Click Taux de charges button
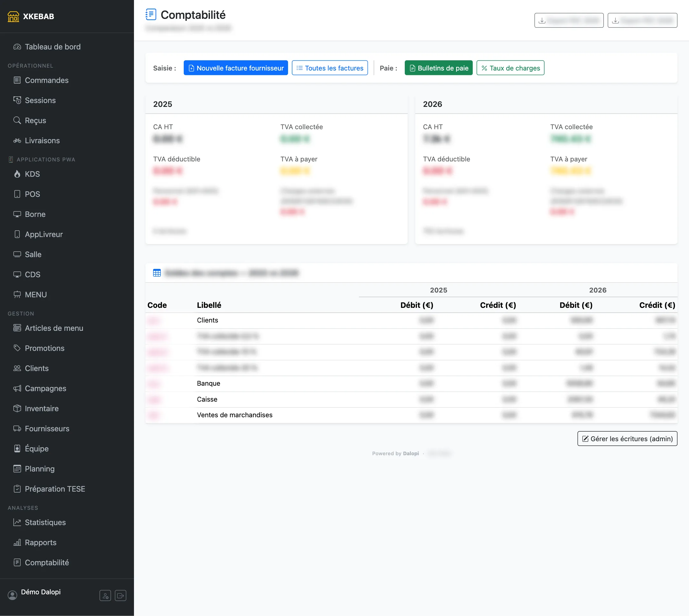 pyautogui.click(x=510, y=68)
